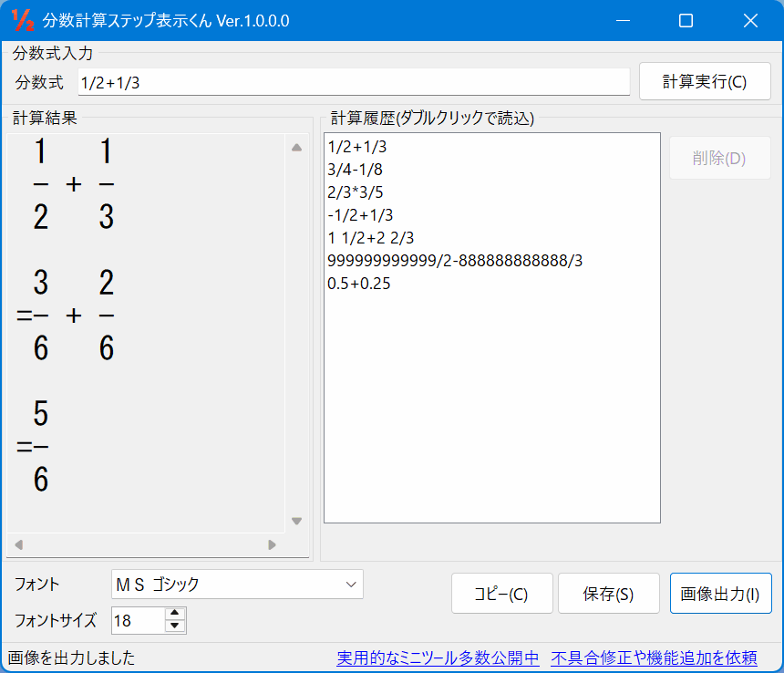Select history entry 0.5+0.25
This screenshot has height=673, width=784.
(359, 284)
